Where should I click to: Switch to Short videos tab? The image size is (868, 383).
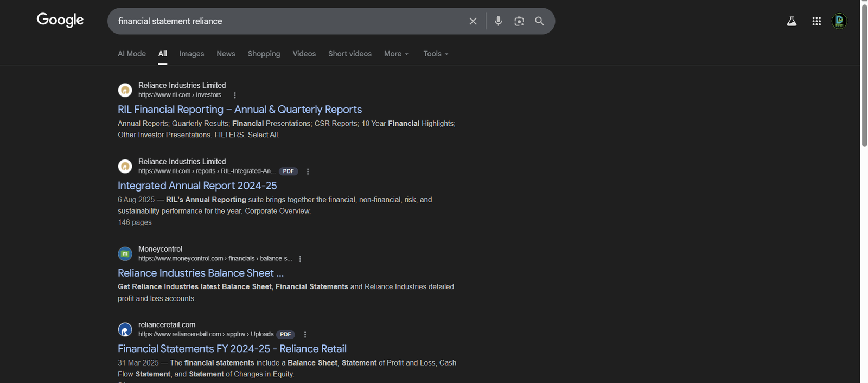(350, 54)
